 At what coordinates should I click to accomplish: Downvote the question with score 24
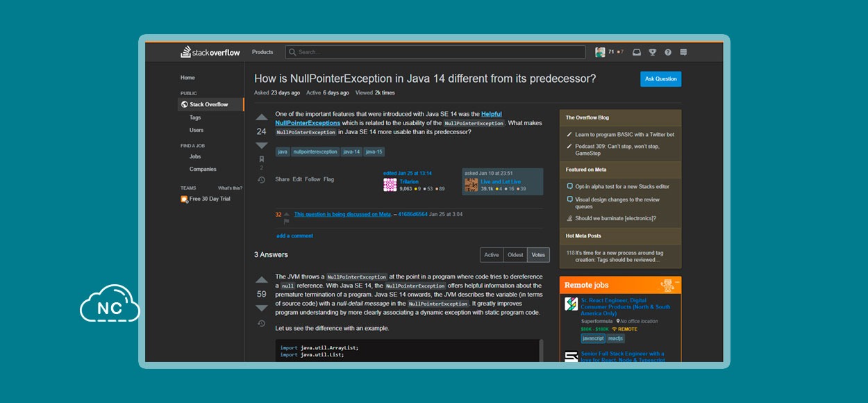coord(261,145)
